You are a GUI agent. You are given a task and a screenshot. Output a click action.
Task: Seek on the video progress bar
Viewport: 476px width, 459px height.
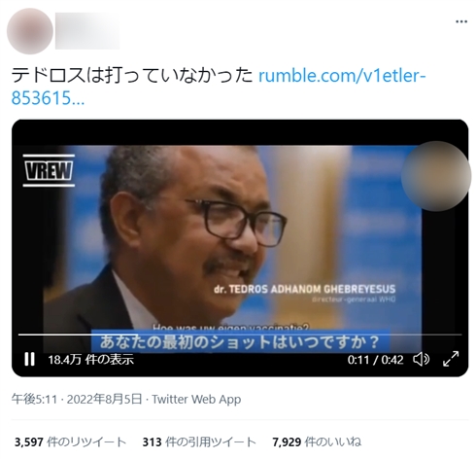tap(240, 335)
